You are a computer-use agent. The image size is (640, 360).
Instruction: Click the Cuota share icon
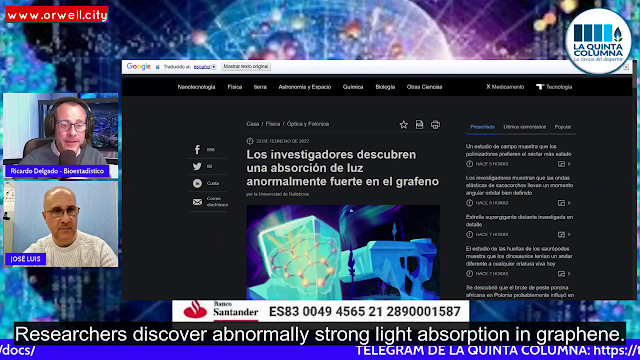(197, 184)
